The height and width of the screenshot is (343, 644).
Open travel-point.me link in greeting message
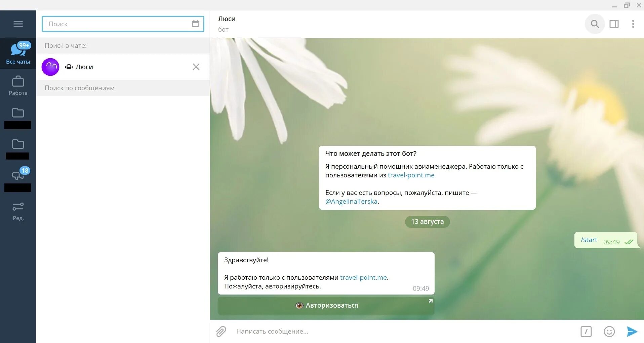363,277
